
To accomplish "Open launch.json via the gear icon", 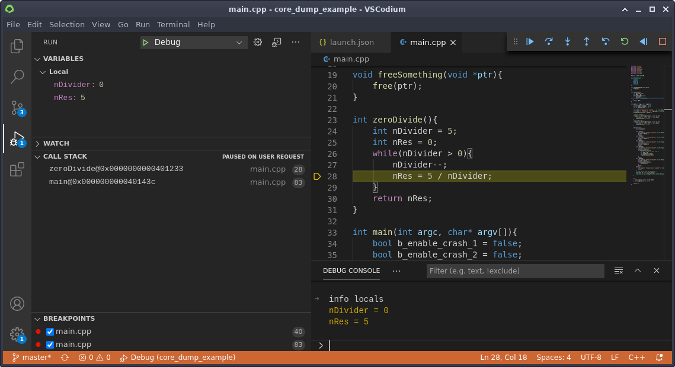I will [x=258, y=42].
